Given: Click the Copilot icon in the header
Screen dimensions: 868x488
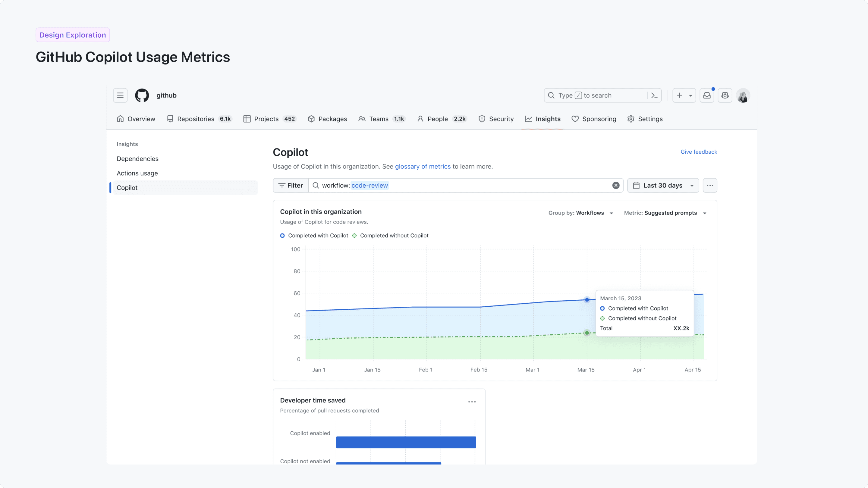Looking at the screenshot, I should (725, 95).
